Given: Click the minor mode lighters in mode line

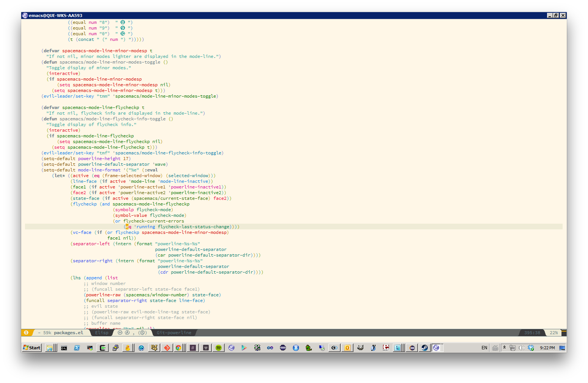Looking at the screenshot, I should tap(132, 333).
